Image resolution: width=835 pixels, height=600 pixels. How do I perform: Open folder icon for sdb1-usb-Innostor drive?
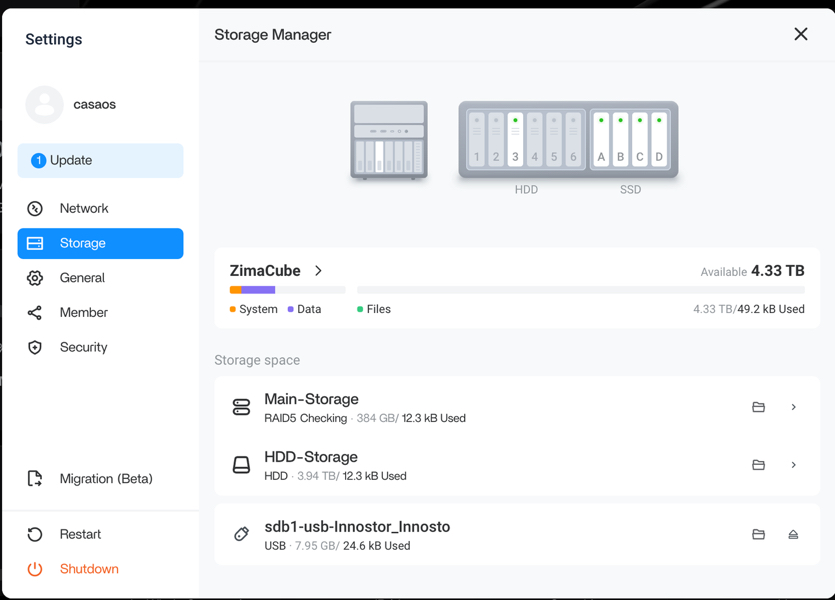[758, 534]
